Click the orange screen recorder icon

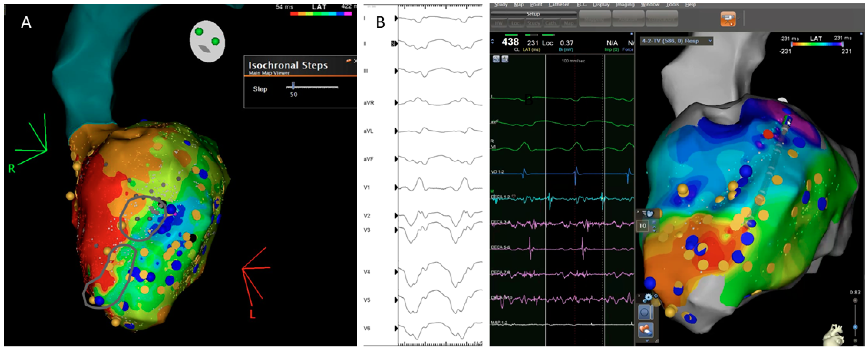point(728,19)
